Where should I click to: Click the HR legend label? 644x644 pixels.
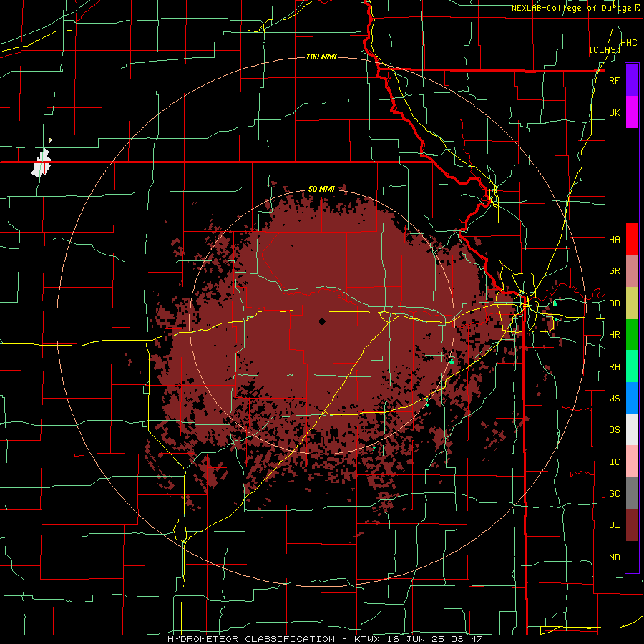(x=614, y=335)
